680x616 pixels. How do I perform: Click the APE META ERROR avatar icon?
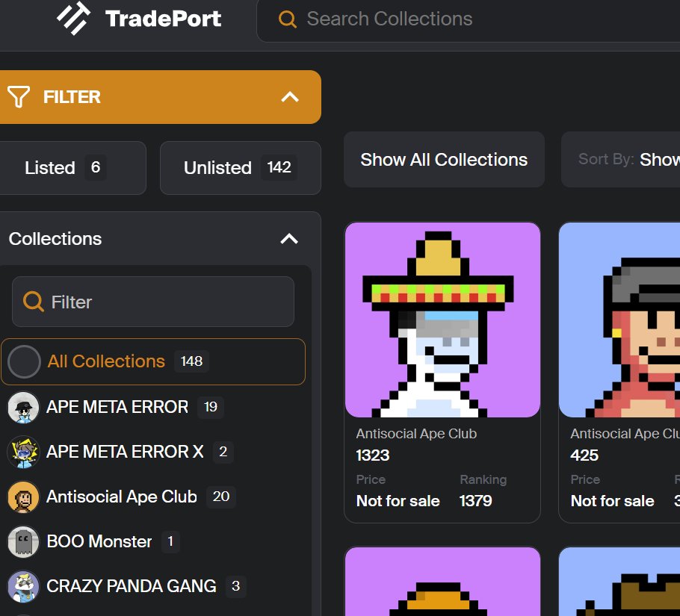point(23,407)
